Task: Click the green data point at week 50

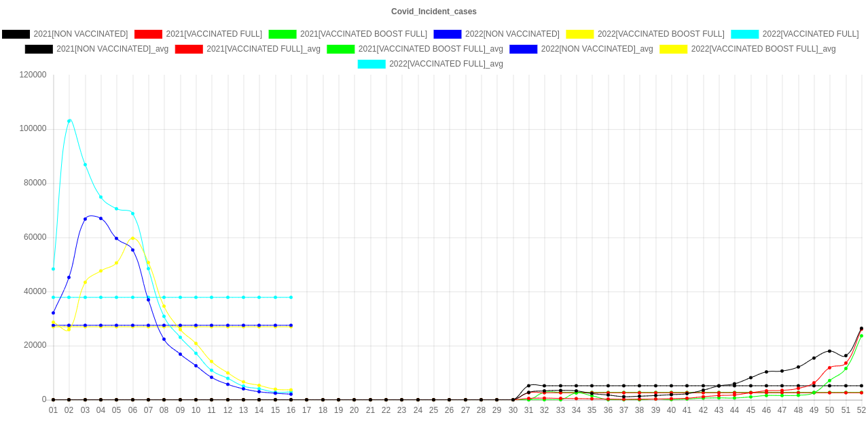Action: tap(829, 380)
